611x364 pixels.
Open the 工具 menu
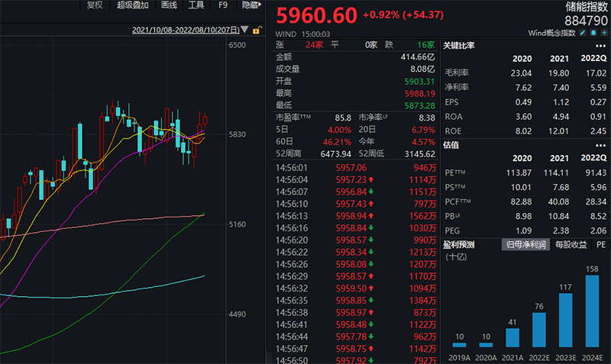(196, 5)
